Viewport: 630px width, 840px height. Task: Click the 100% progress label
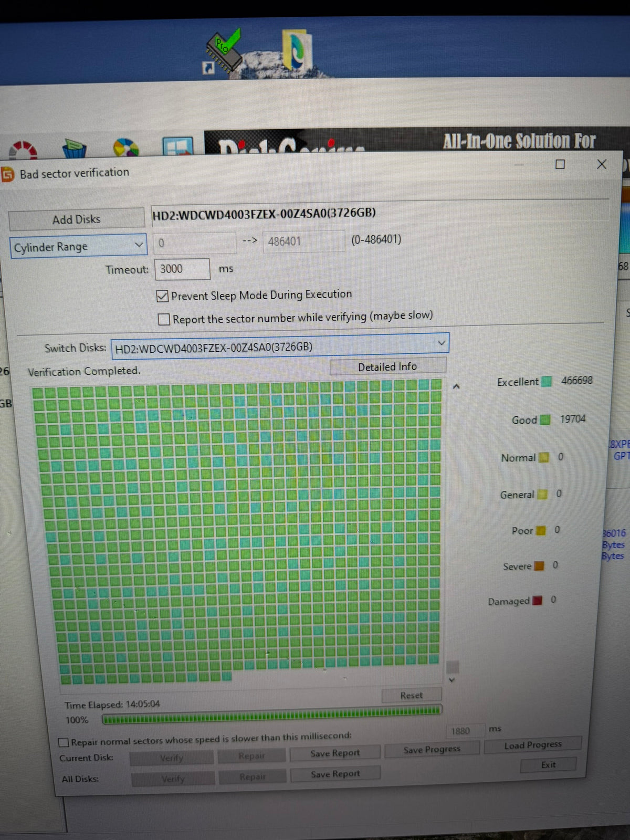point(77,720)
